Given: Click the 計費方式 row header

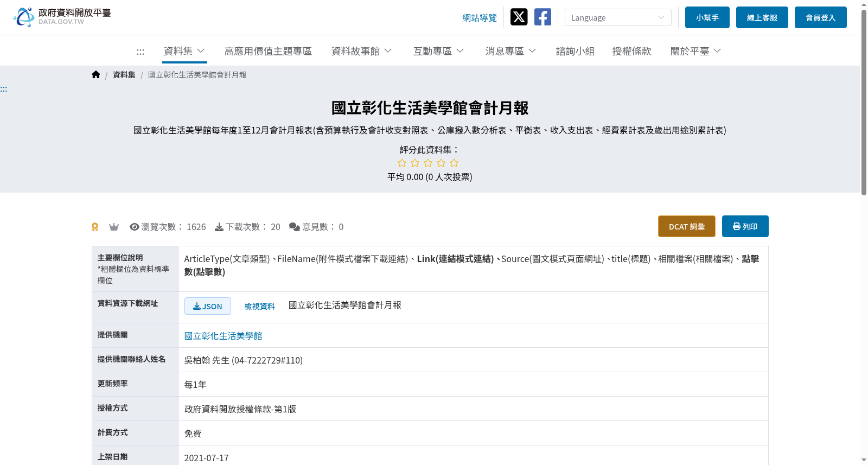Looking at the screenshot, I should tap(112, 432).
